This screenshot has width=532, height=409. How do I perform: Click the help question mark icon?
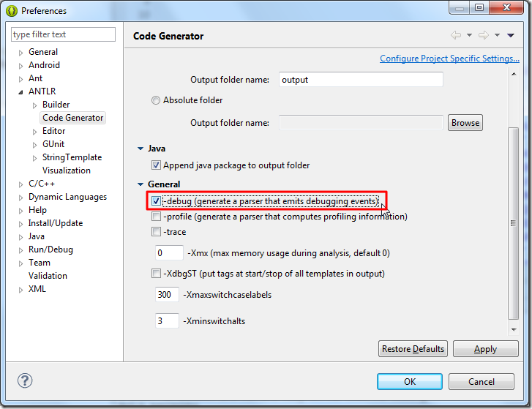[x=25, y=380]
